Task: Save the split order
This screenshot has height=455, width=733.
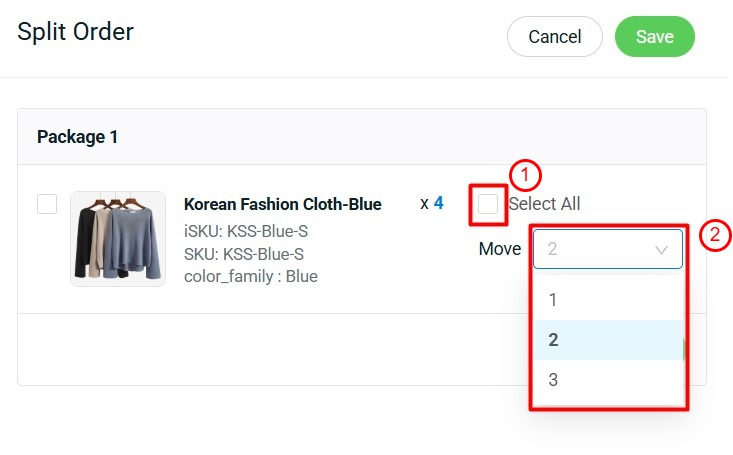Action: pos(654,37)
